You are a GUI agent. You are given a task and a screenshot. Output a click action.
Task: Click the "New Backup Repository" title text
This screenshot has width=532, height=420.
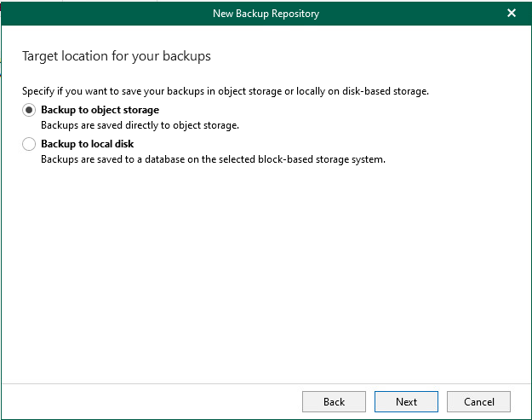click(266, 14)
